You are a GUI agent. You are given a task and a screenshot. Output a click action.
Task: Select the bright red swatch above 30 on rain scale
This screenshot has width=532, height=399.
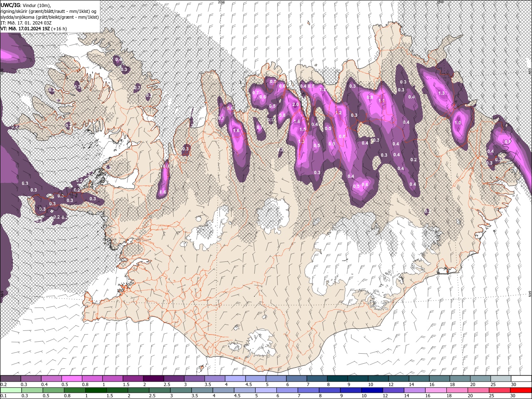point(521,390)
